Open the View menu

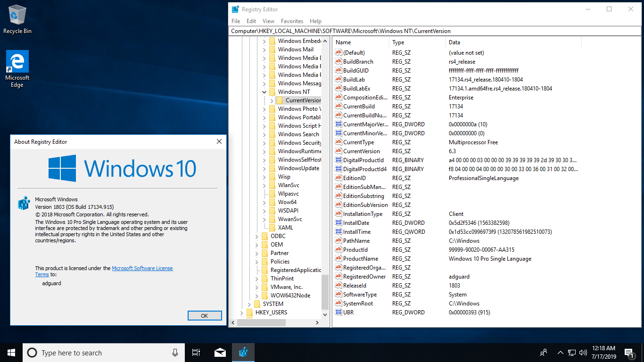(268, 21)
